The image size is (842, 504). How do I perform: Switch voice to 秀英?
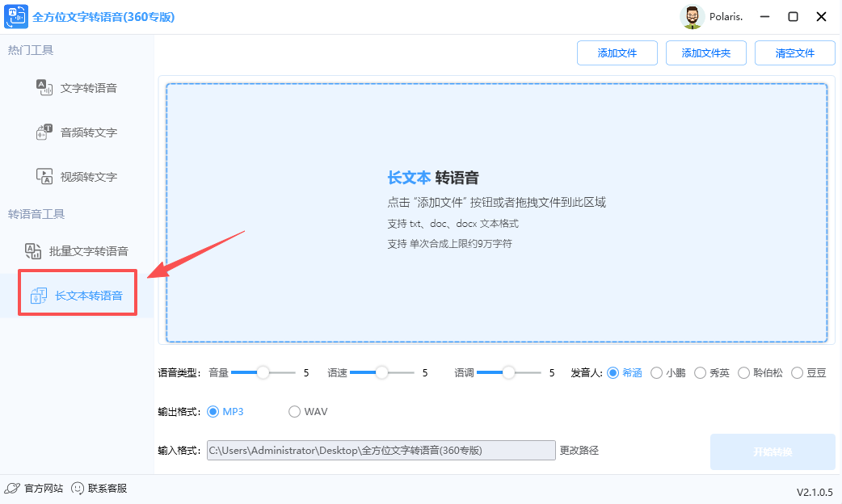coord(711,372)
